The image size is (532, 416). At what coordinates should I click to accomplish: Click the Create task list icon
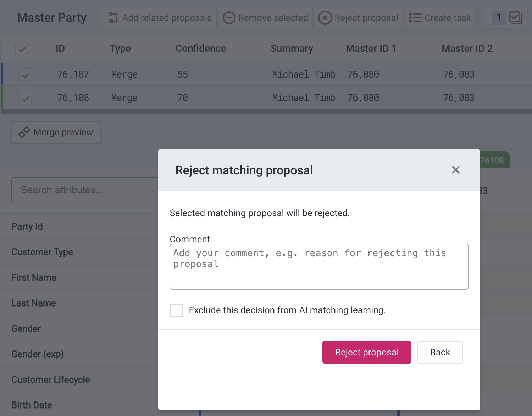(415, 17)
